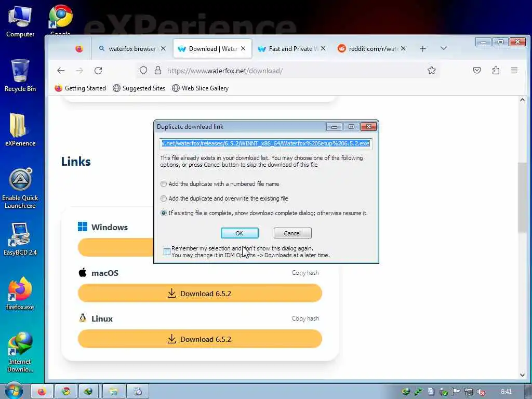The height and width of the screenshot is (399, 532).
Task: Open the Computer desktop icon
Action: coord(20,22)
